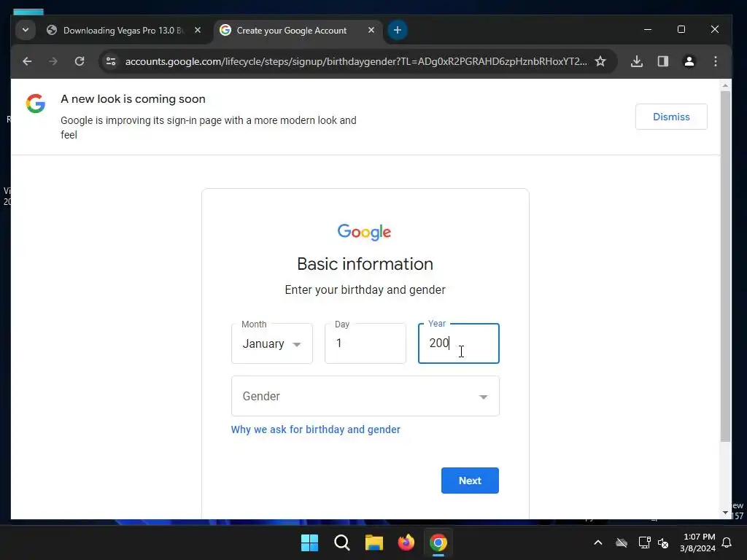Click the address bar URL
Image resolution: width=747 pixels, height=560 pixels.
pyautogui.click(x=356, y=61)
